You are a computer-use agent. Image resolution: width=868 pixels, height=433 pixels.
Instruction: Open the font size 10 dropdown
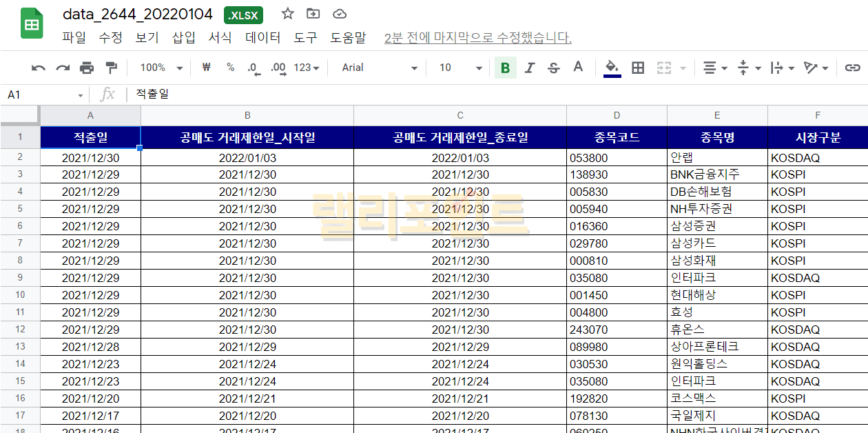pos(460,68)
